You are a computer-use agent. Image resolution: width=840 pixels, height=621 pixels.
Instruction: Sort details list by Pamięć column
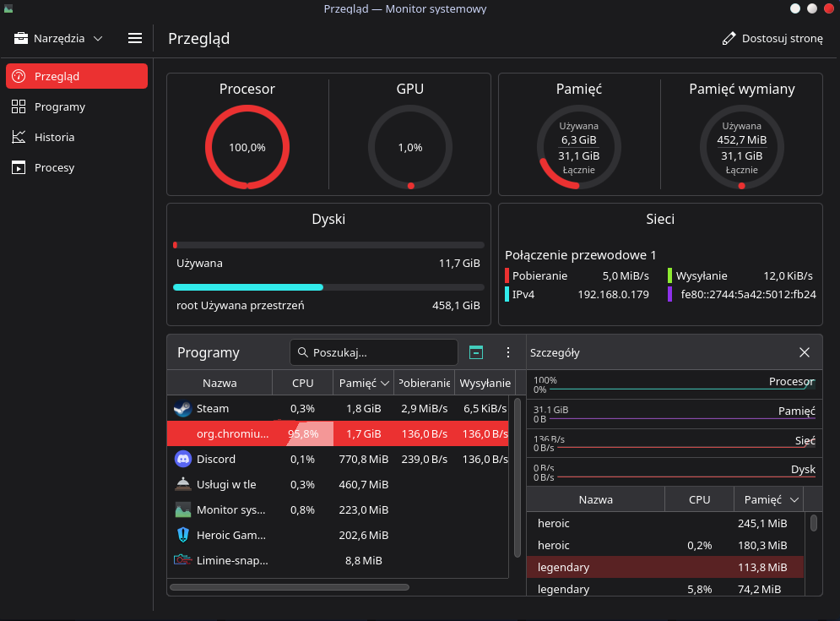point(770,499)
